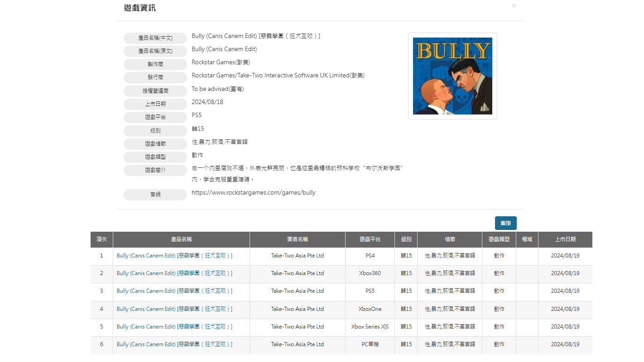The image size is (644, 362).
Task: Click the 場域 column header
Action: click(x=527, y=239)
